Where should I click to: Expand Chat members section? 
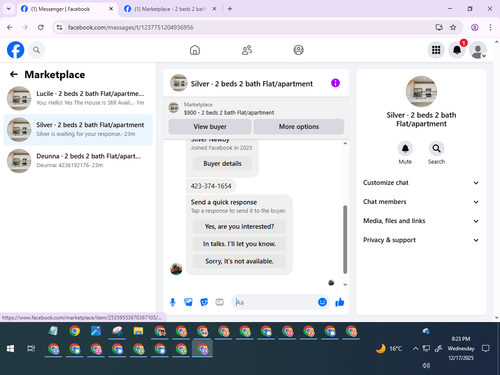[x=421, y=202]
